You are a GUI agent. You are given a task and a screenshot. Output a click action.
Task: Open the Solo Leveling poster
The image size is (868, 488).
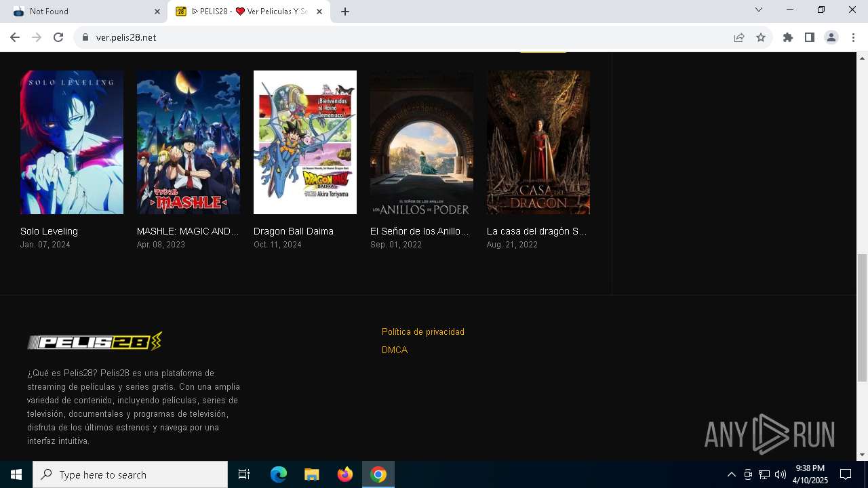(x=72, y=142)
